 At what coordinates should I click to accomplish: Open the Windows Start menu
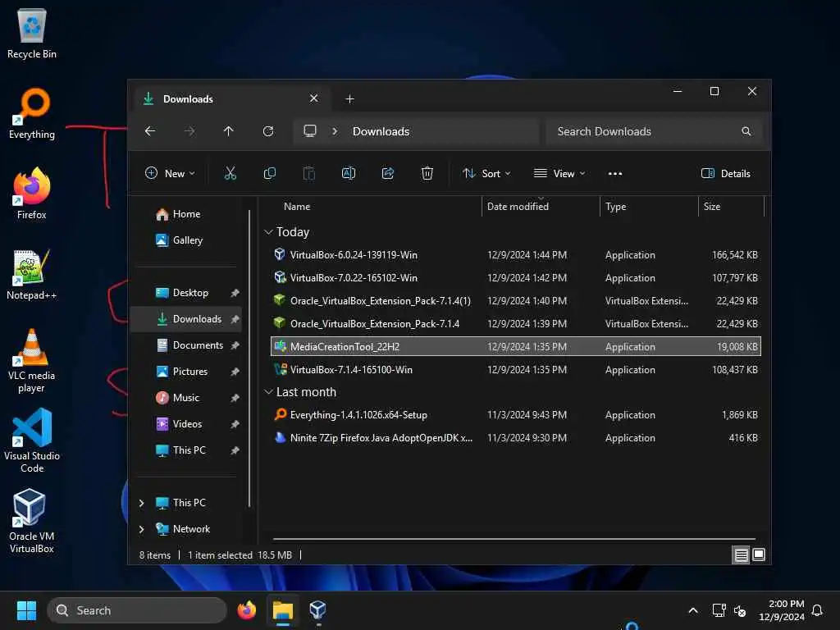click(26, 610)
